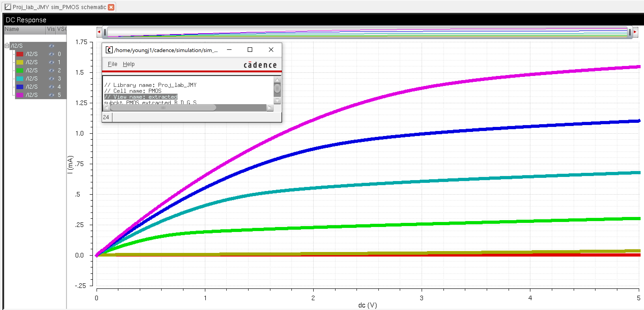Viewport: 644px width, 310px height.
Task: Collapse the /I2/S tree group
Action: click(x=7, y=46)
